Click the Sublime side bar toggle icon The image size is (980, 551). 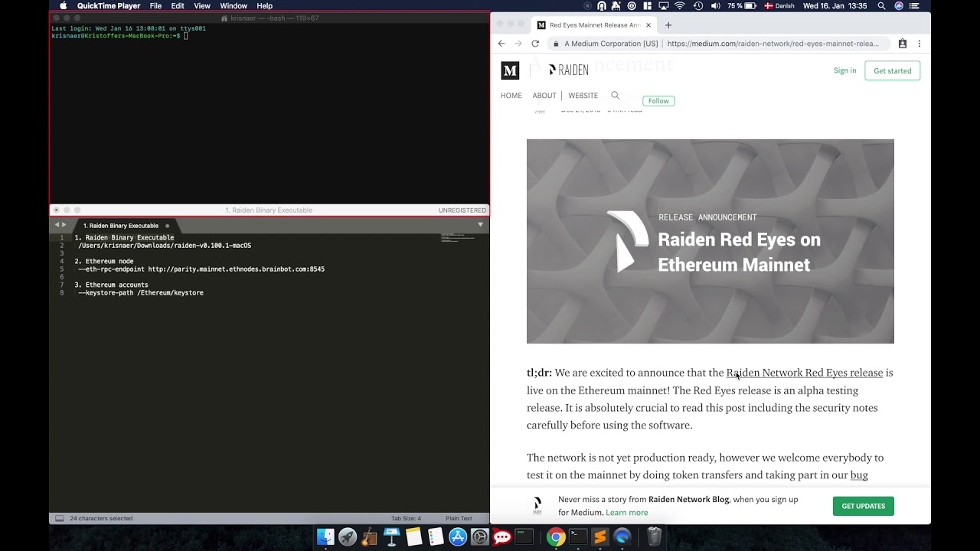pyautogui.click(x=59, y=518)
